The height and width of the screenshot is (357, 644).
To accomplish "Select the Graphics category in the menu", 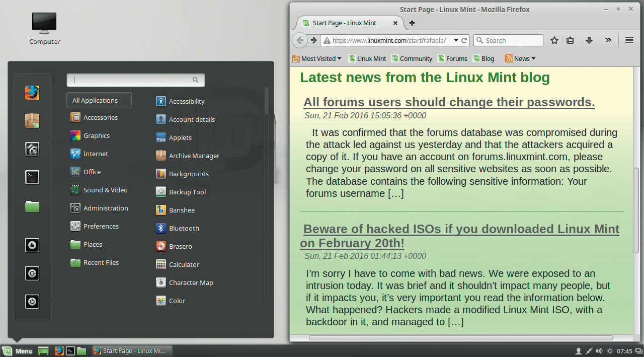I will pos(97,135).
